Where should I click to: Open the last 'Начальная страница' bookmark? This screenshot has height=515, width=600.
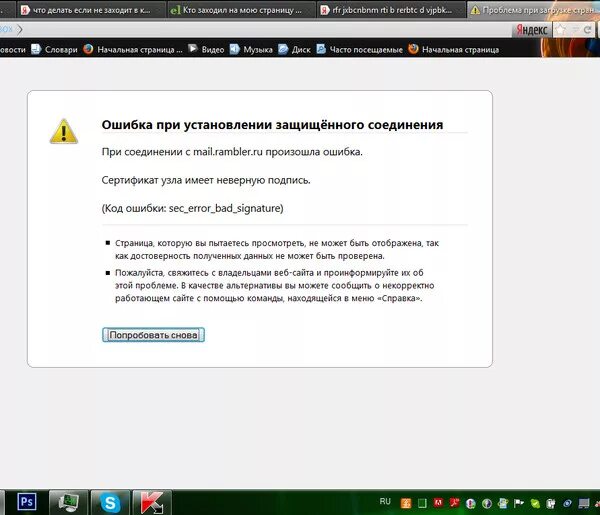(x=453, y=49)
